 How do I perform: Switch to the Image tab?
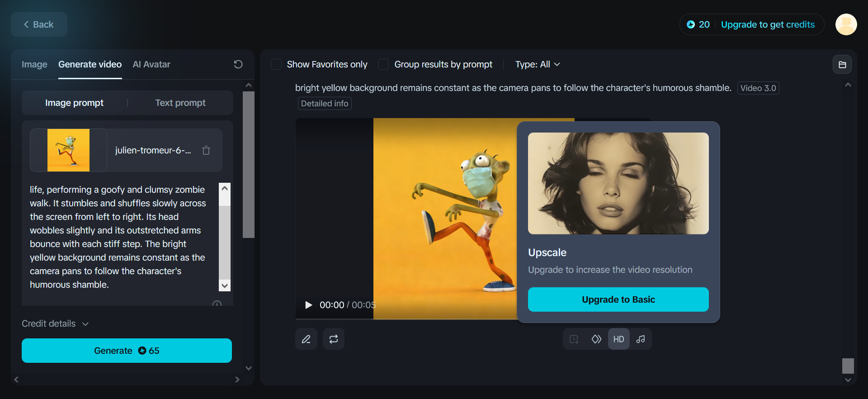point(34,64)
